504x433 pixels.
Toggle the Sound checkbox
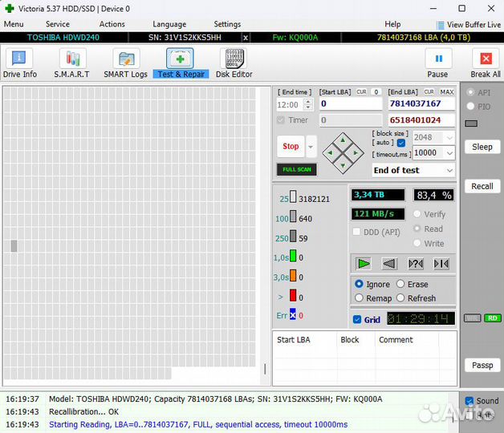(x=469, y=401)
